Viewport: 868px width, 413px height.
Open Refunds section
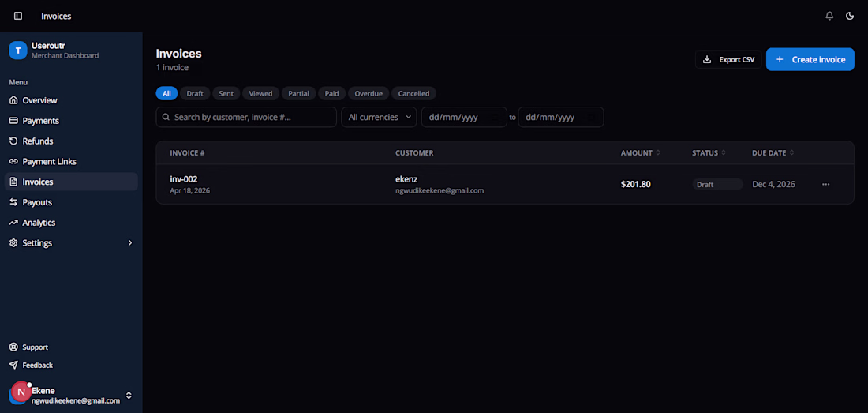[71, 141]
